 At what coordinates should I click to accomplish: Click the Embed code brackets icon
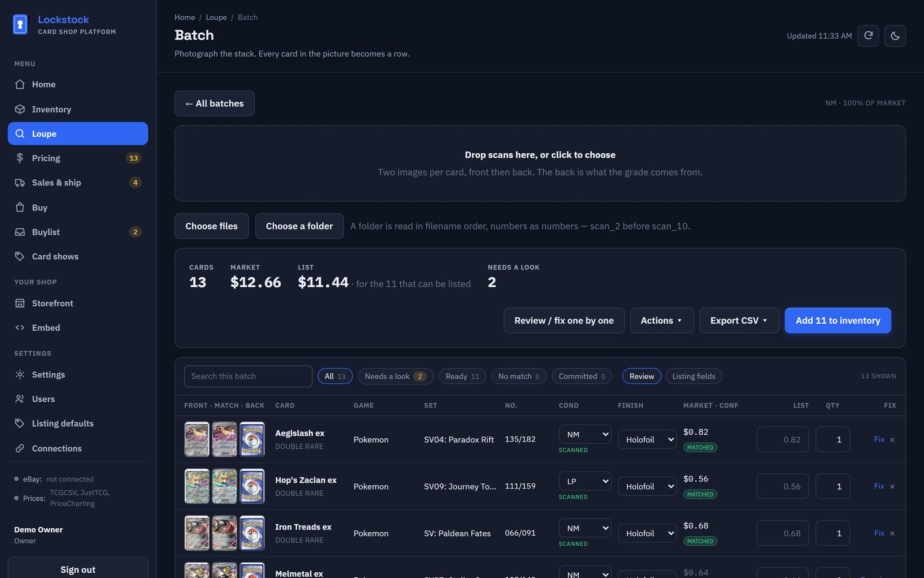click(x=20, y=328)
